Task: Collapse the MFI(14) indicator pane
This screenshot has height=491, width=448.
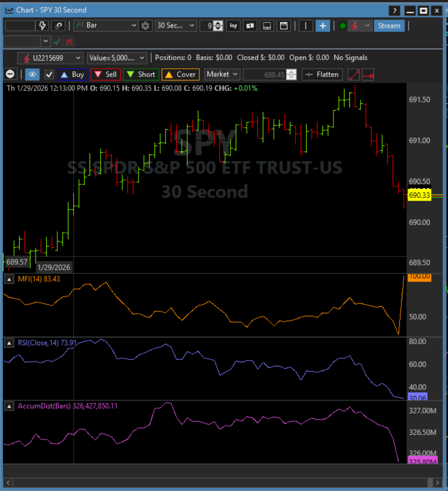Action: point(9,279)
